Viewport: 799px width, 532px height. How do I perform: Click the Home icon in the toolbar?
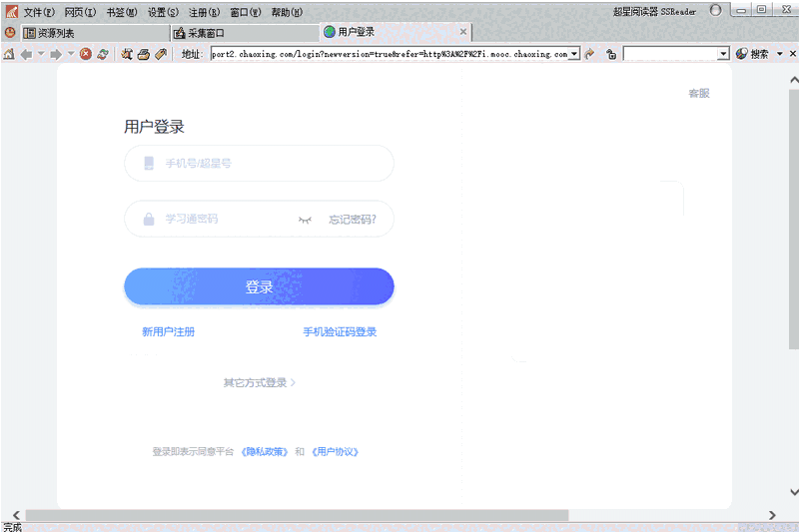[x=9, y=54]
